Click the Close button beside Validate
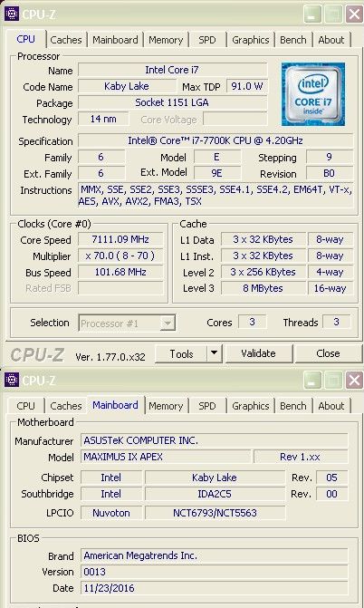This screenshot has width=364, height=608. (x=328, y=353)
